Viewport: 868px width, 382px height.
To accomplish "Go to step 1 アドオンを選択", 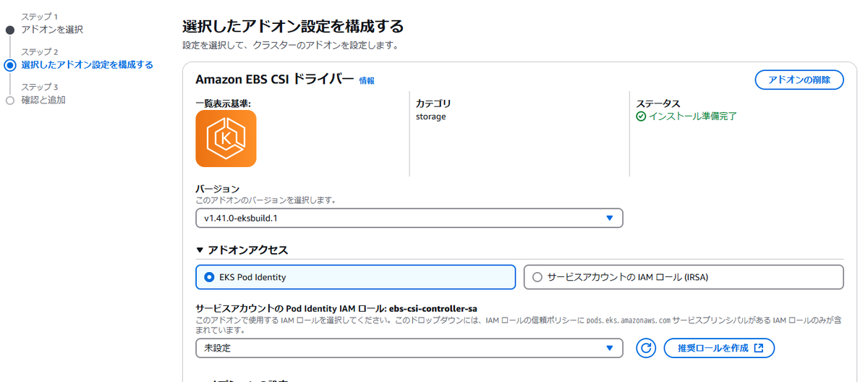I will 52,30.
